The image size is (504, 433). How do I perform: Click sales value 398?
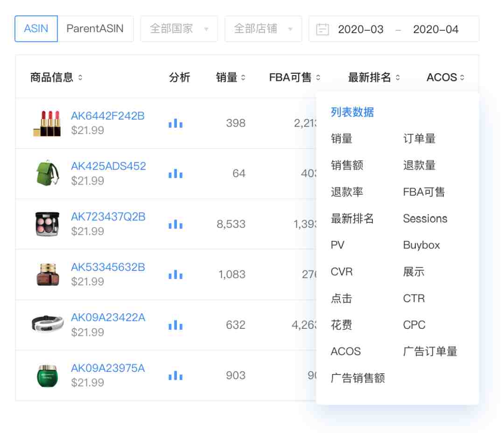(x=236, y=123)
